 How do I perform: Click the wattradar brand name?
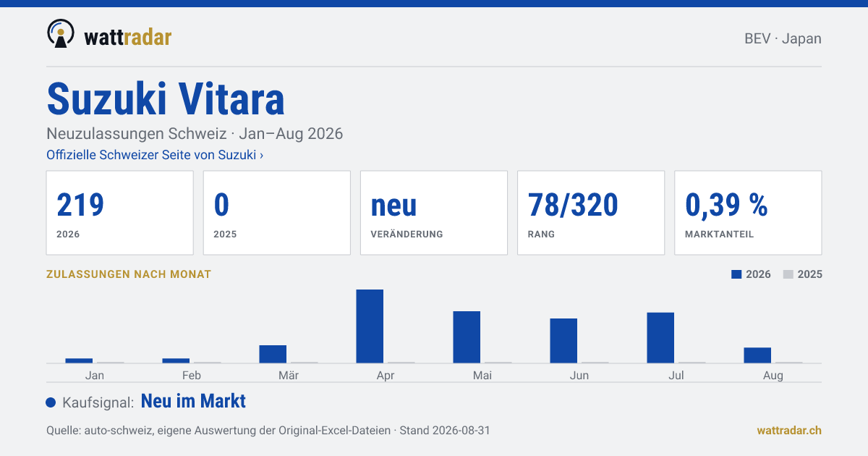pyautogui.click(x=127, y=37)
